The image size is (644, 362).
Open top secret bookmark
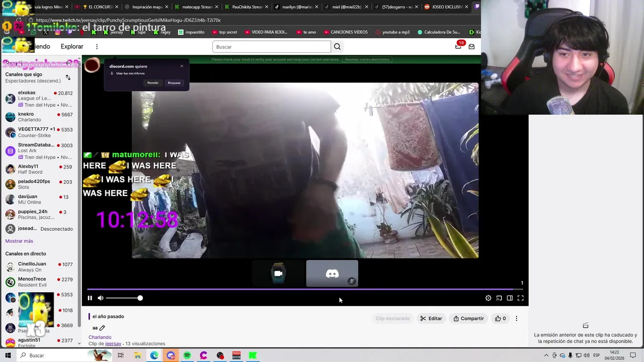[x=224, y=32]
